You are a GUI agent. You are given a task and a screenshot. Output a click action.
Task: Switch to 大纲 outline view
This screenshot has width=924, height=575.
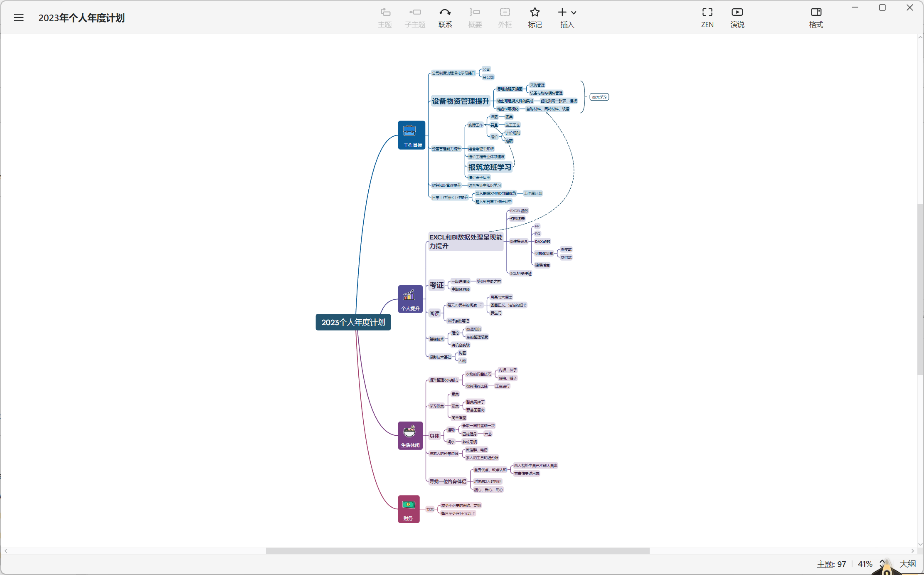[x=907, y=564]
